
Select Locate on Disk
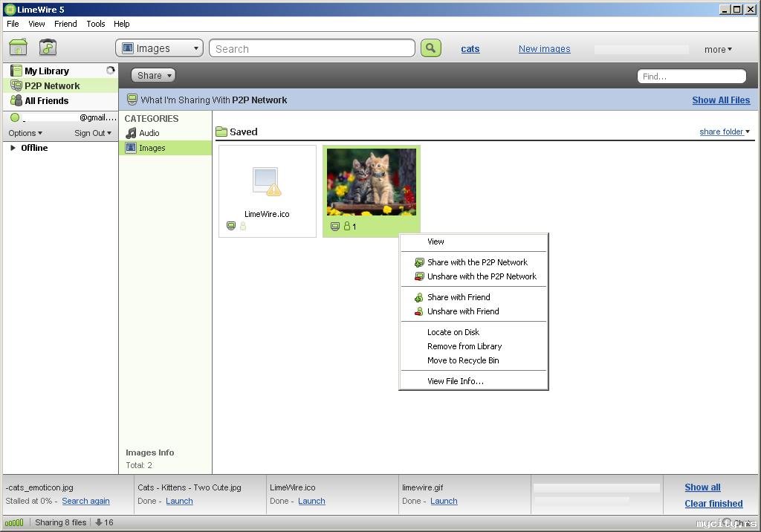tap(473, 332)
